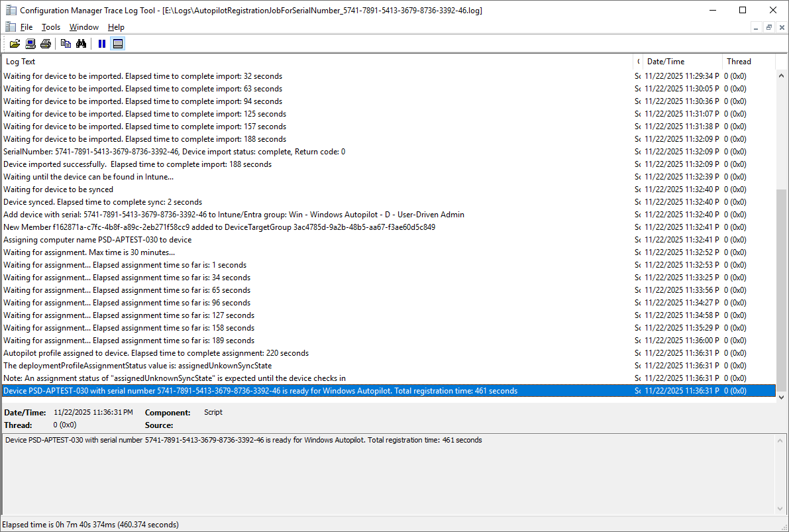Select the 'Waiting for device to be imported' 188 seconds row
789x532 pixels.
[388, 139]
